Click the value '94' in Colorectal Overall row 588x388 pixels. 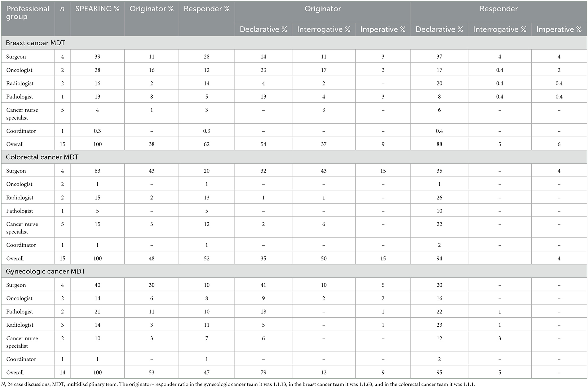pos(439,259)
